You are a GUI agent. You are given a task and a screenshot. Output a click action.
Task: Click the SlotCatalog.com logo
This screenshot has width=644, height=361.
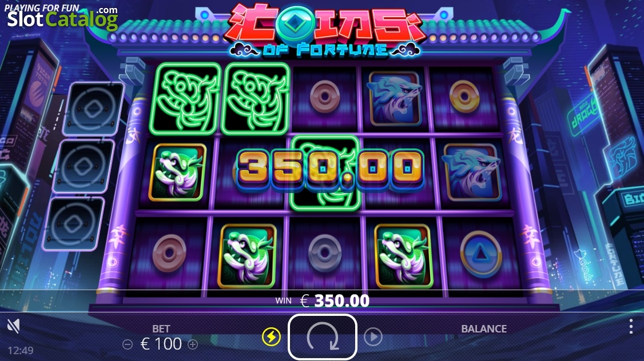[62, 17]
